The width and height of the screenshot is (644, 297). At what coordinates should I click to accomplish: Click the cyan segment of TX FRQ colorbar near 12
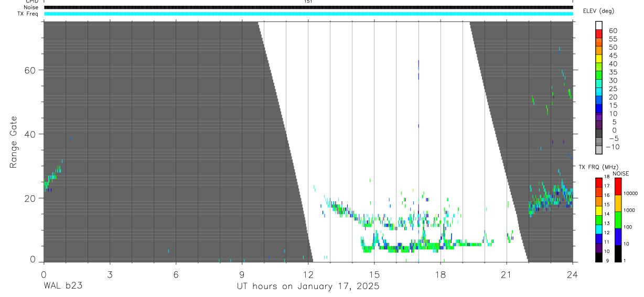click(x=599, y=229)
